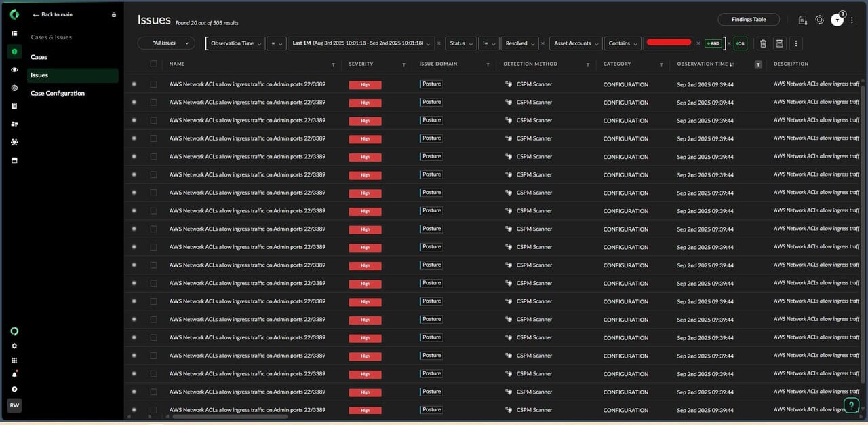Open the apps grid icon in sidebar
Screen dimensions: 868x425
coord(14,361)
